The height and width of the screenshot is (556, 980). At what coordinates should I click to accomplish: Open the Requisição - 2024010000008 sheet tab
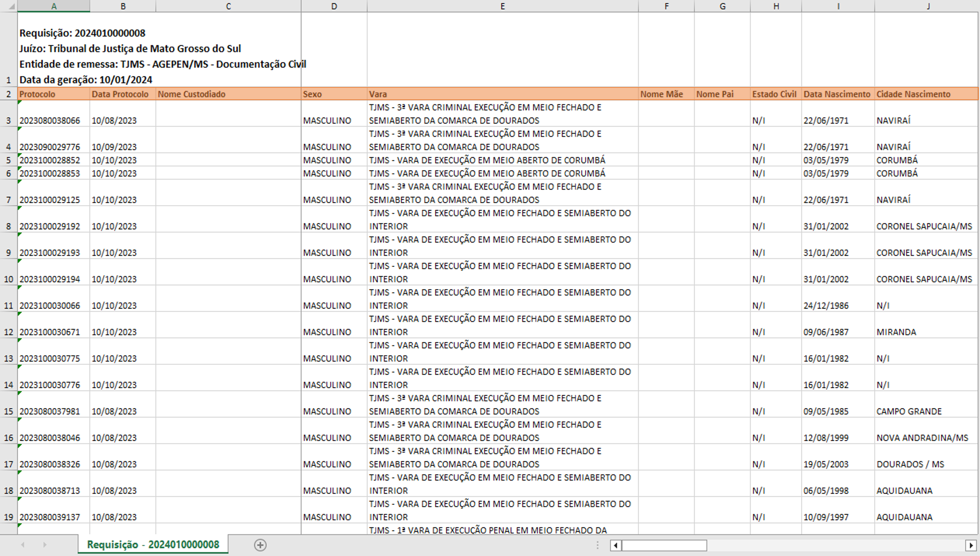153,544
